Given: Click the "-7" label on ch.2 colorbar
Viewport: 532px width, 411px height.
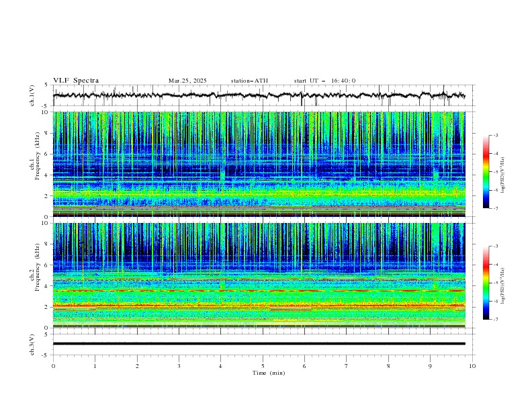Looking at the screenshot, I should click(495, 320).
